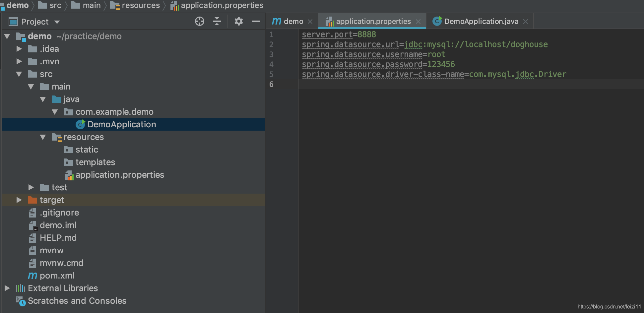Screen dimensions: 644x313
Task: Select application.properties in project tree
Action: coord(120,175)
